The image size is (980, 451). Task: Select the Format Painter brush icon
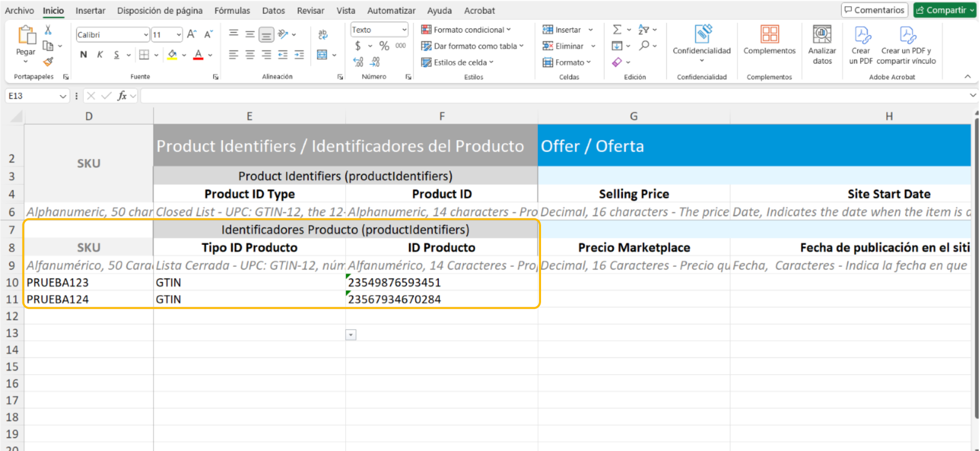click(48, 62)
